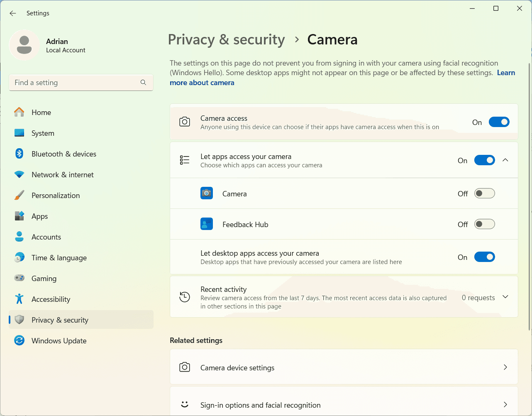Go to Accounts settings
Screen dimensions: 532x416
(x=81, y=237)
